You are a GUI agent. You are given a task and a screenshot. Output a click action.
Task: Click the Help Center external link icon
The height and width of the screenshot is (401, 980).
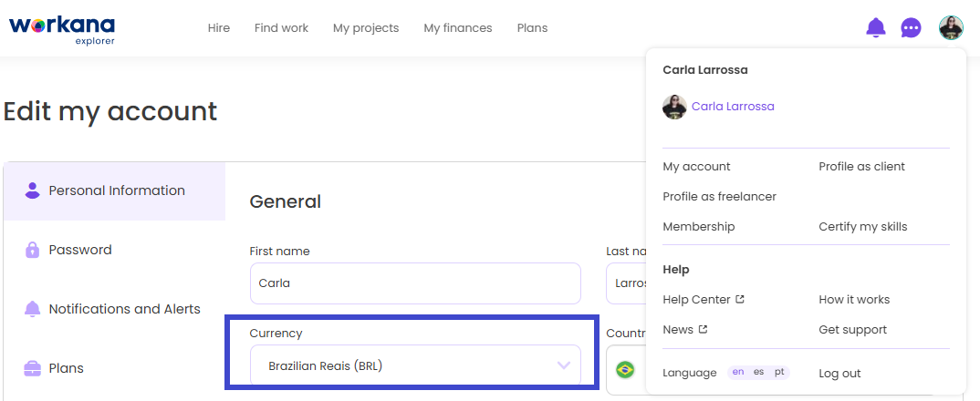coord(740,299)
